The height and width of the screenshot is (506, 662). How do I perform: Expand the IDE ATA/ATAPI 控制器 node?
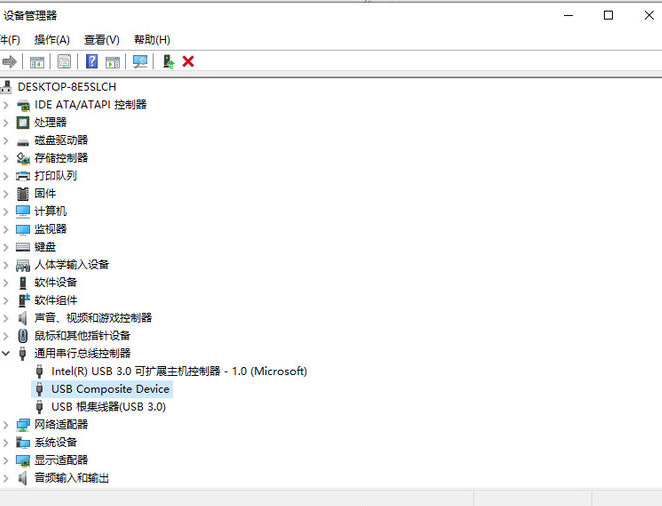pos(7,105)
